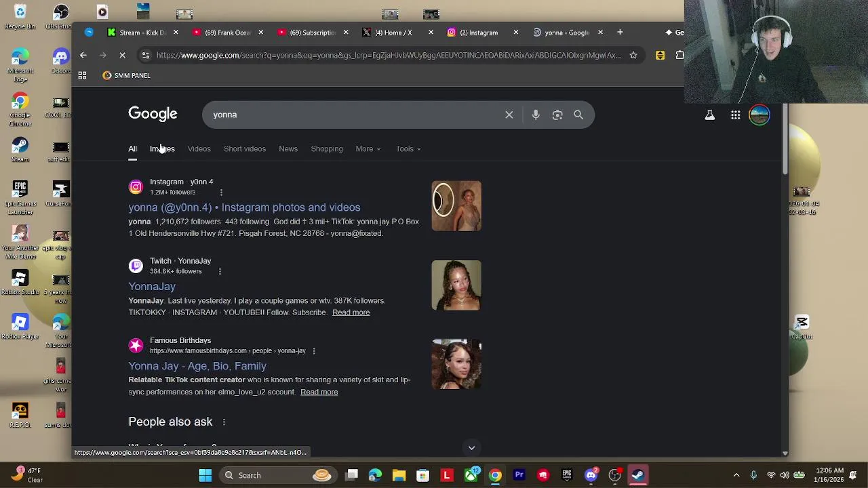Clear the Google search box with X
The image size is (868, 488).
tap(509, 115)
